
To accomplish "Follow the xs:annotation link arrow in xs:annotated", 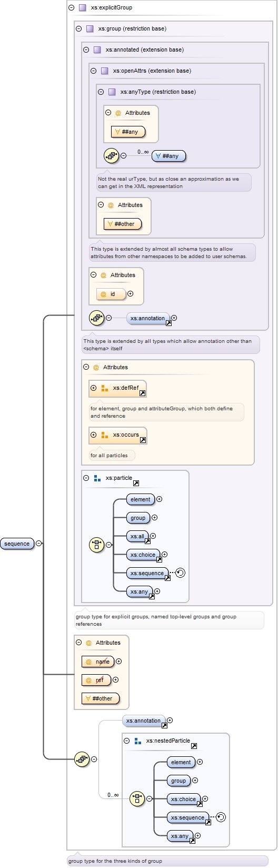I will click(168, 323).
